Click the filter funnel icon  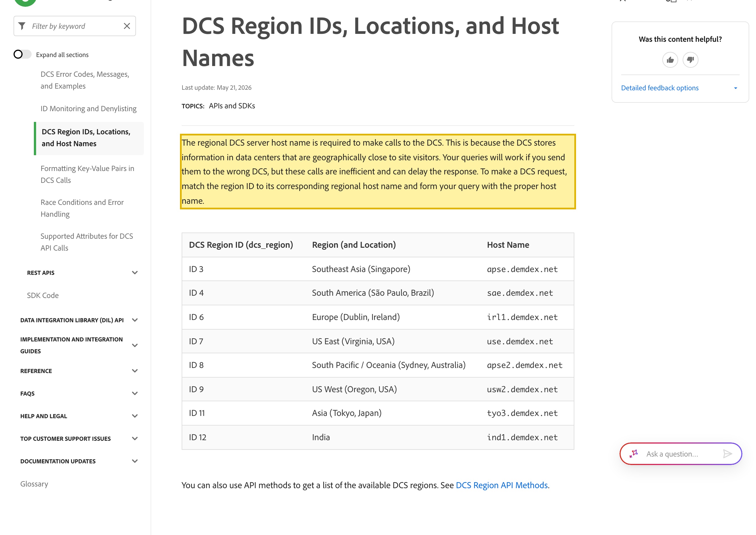pyautogui.click(x=22, y=26)
